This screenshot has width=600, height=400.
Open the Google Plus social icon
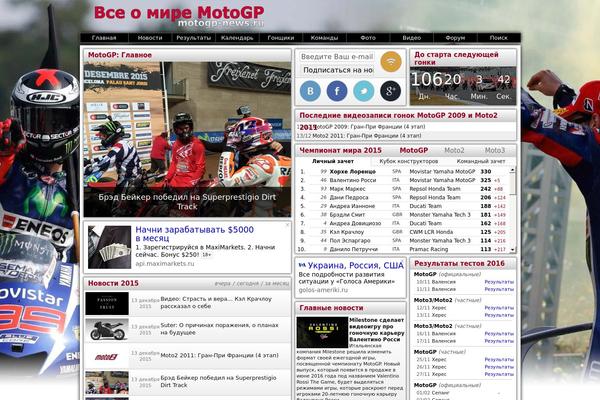390,91
